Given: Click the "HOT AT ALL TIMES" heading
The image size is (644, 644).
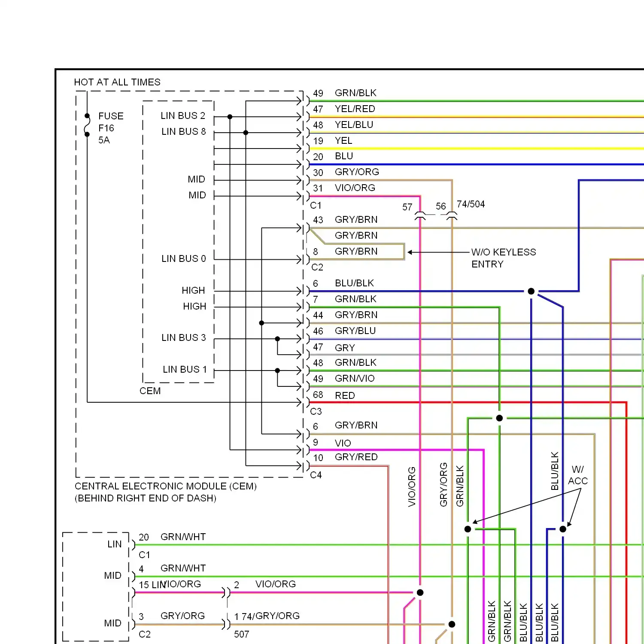Looking at the screenshot, I should tap(117, 82).
